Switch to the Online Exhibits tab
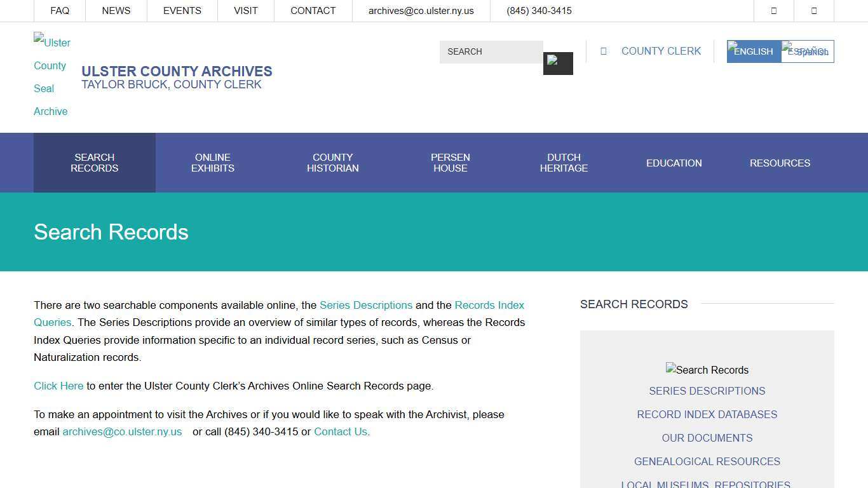868x488 pixels. pyautogui.click(x=213, y=163)
